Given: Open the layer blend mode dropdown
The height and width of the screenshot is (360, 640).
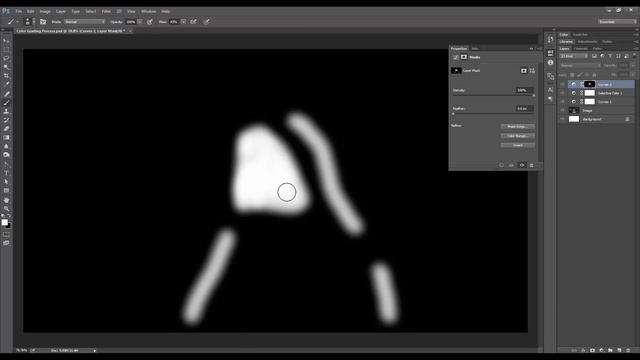Looking at the screenshot, I should point(580,65).
